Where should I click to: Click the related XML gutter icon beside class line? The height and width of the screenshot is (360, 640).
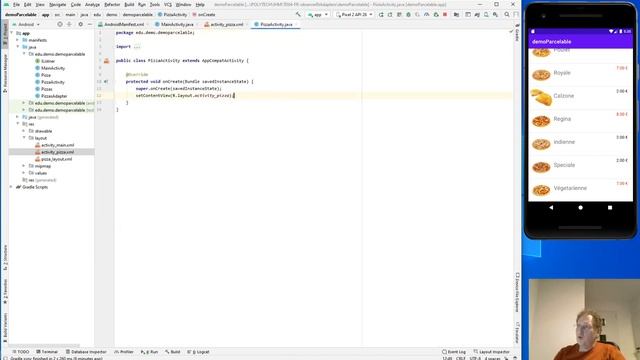107,61
